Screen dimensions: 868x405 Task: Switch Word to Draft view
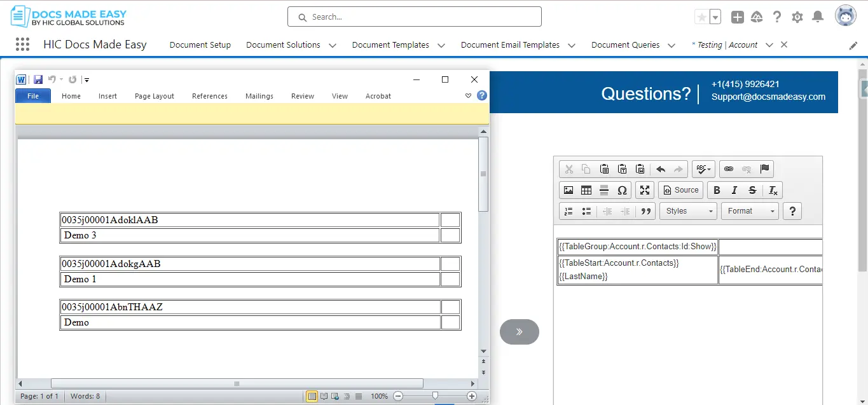tap(358, 396)
